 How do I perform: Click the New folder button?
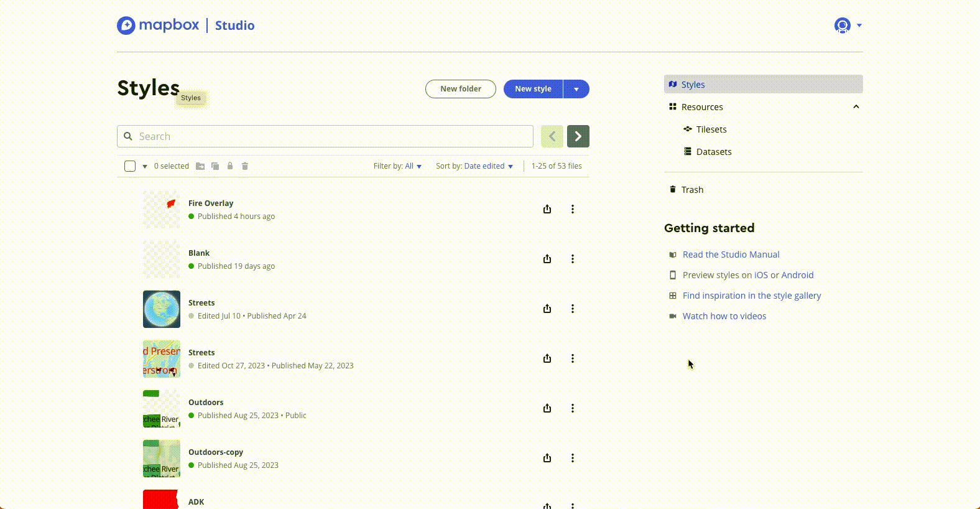(460, 89)
